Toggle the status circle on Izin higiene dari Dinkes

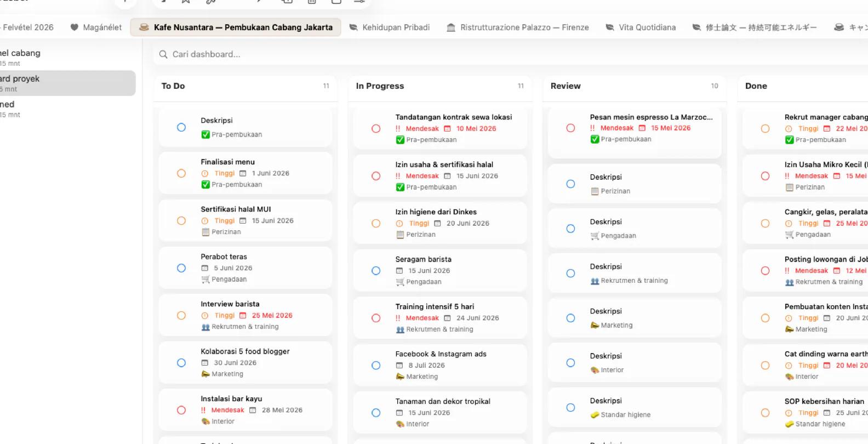click(376, 224)
